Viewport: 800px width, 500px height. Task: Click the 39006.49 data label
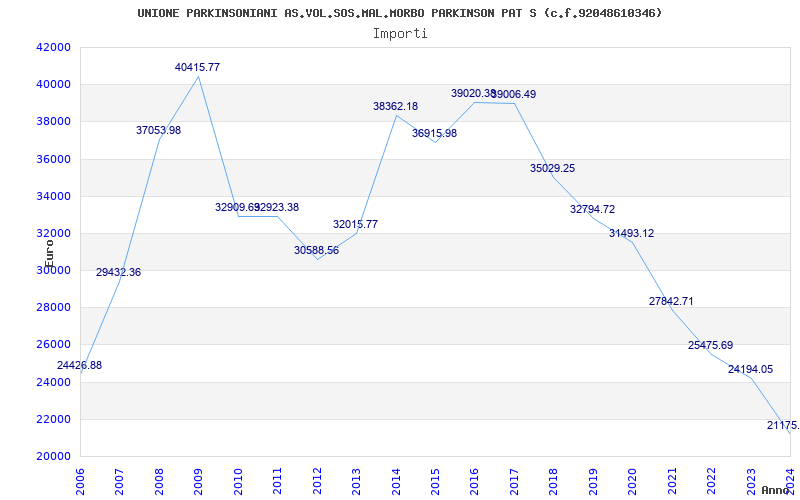[514, 94]
